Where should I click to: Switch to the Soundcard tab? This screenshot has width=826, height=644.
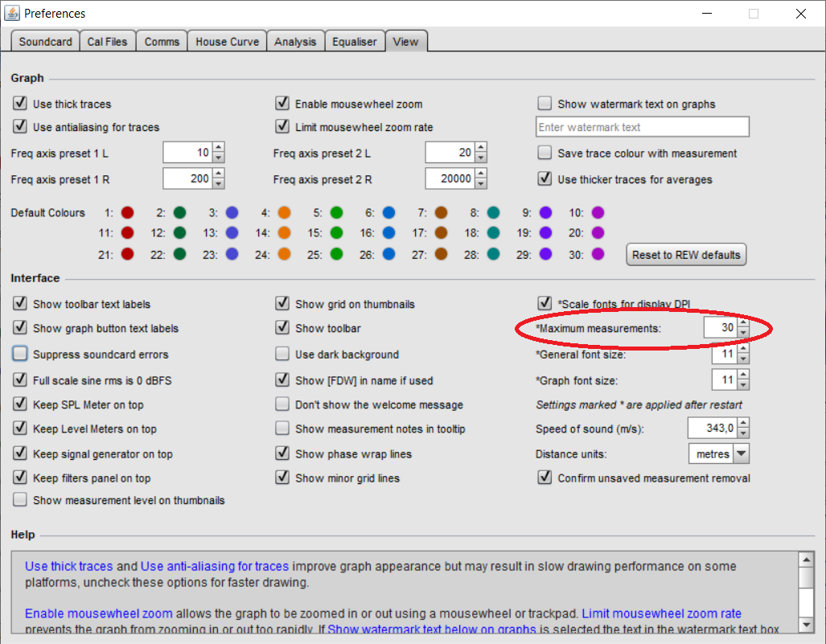tap(46, 42)
